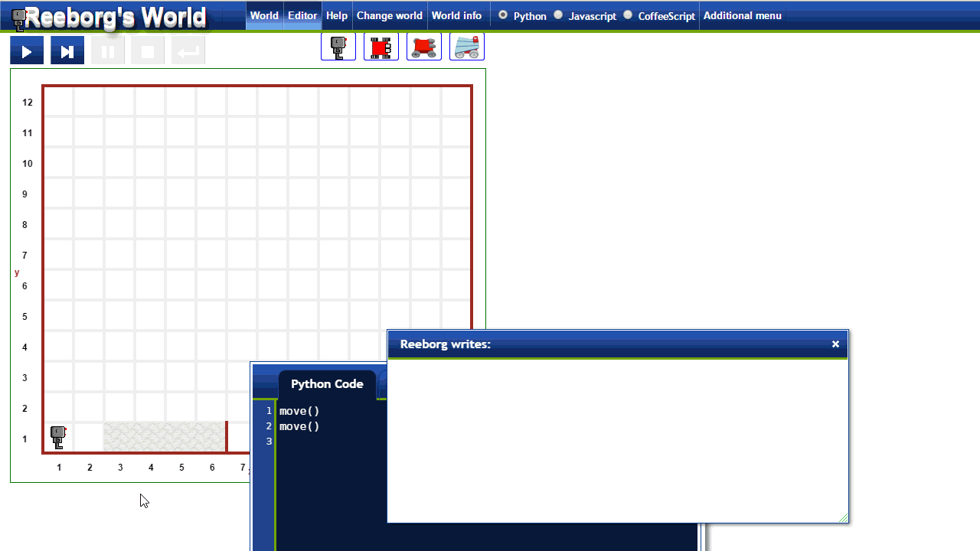
Task: Click the gravel tile in the world
Action: click(165, 437)
